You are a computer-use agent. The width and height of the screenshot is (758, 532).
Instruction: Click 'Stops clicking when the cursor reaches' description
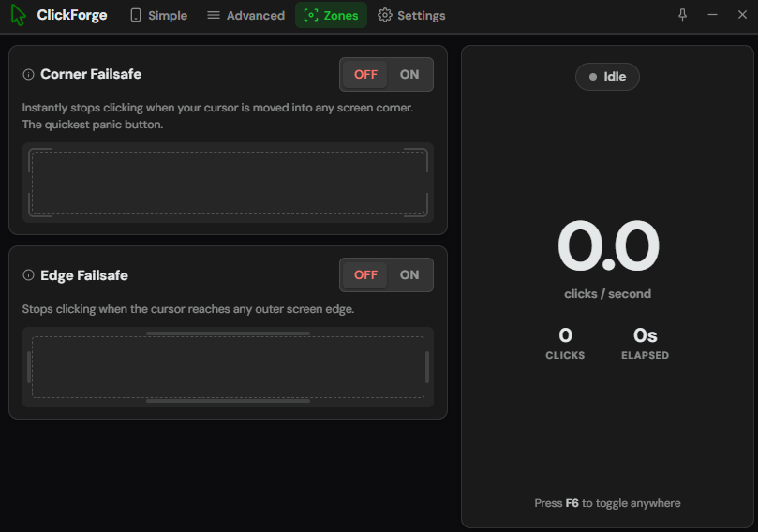pos(188,309)
